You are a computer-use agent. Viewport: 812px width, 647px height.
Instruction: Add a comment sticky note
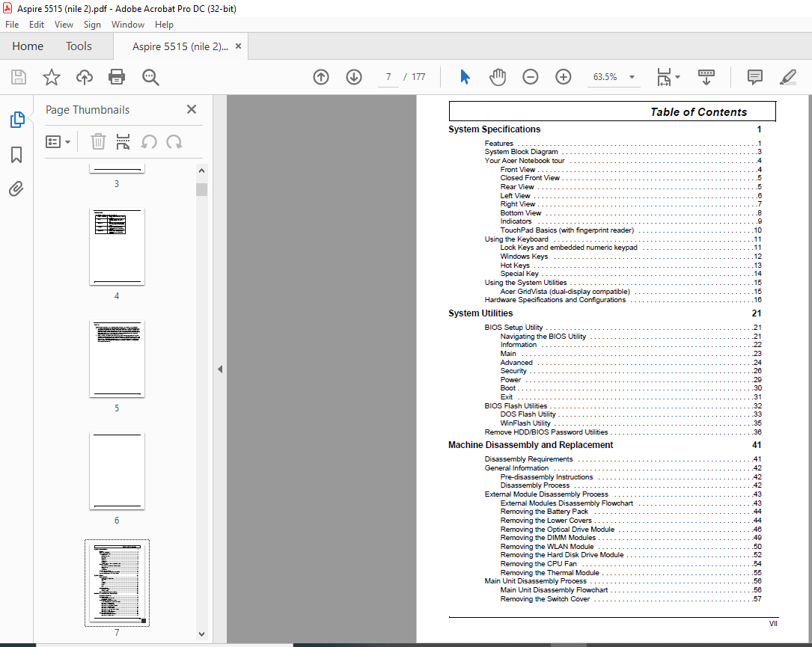click(x=755, y=77)
